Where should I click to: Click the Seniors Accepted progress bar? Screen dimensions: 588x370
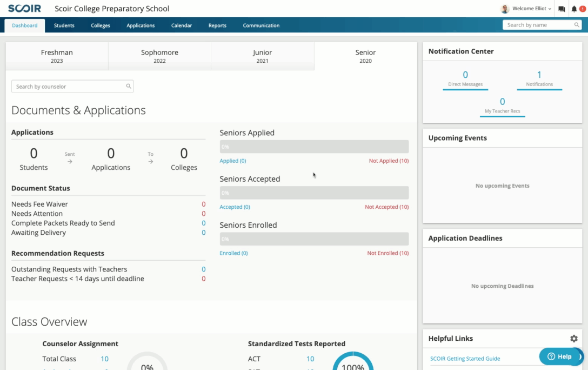tap(314, 193)
